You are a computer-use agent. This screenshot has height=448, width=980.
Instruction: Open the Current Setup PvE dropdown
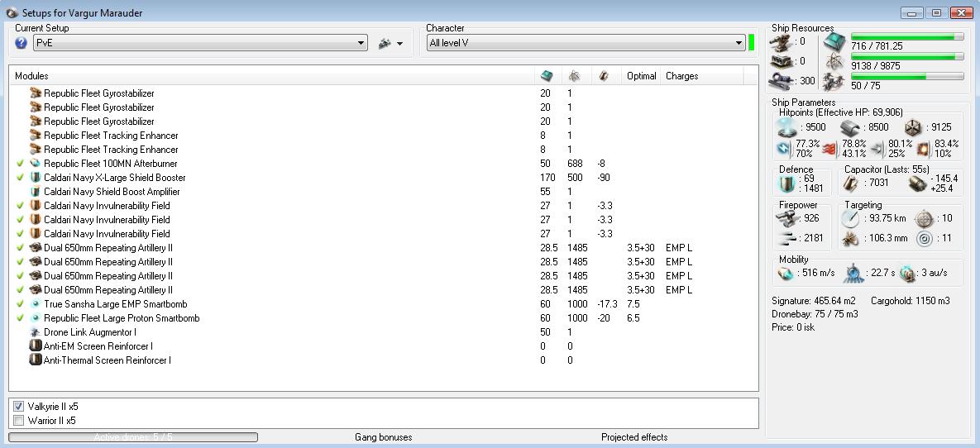tap(200, 43)
